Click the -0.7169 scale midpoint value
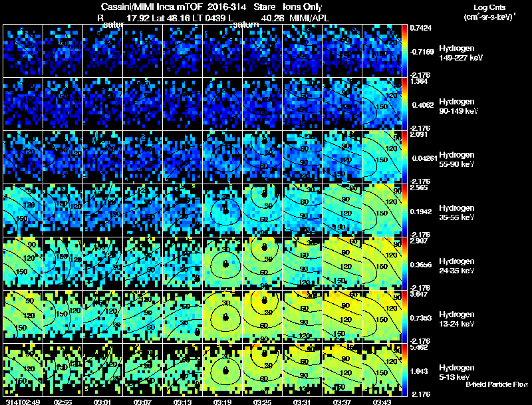Screen dimensions: 532x405 click(422, 52)
